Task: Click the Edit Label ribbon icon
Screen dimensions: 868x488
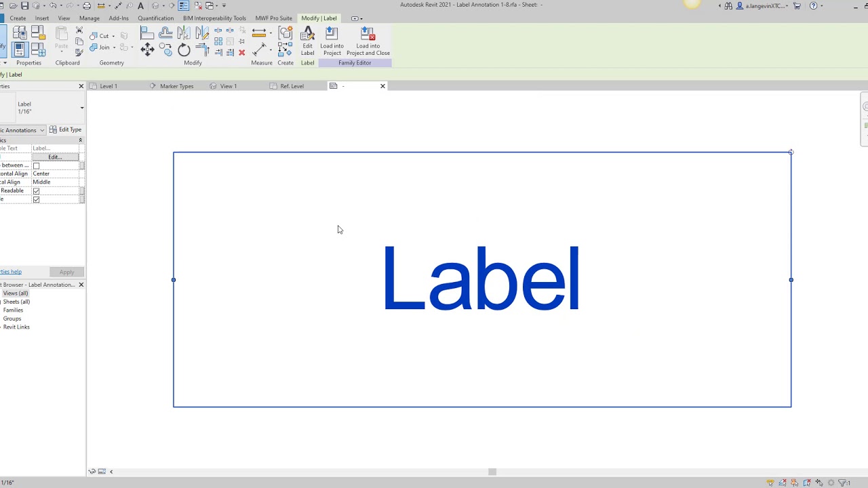Action: click(x=307, y=35)
